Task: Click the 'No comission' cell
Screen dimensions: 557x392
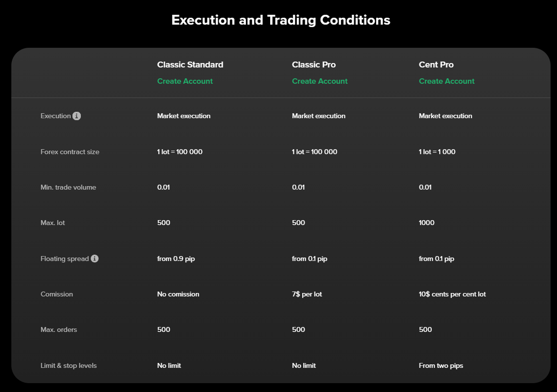Action: coord(178,294)
